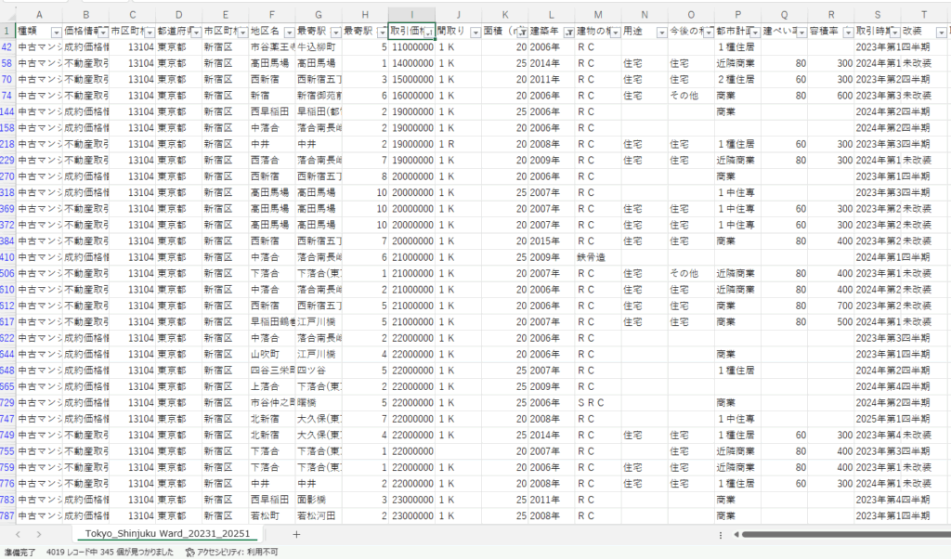Click the horizontal scrollbar track
This screenshot has width=951, height=560.
tap(836, 534)
